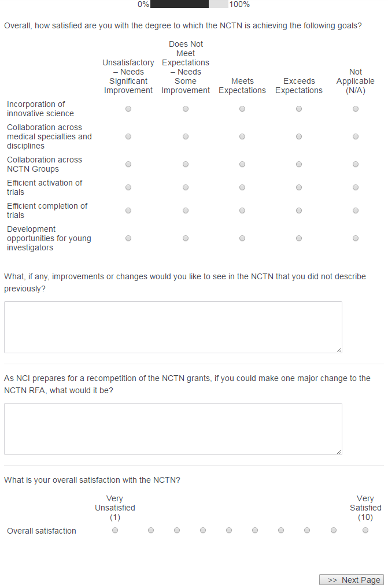The height and width of the screenshot is (588, 388).
Task: Select Meets Expectations for Efficient activation of trials
Action: (242, 187)
